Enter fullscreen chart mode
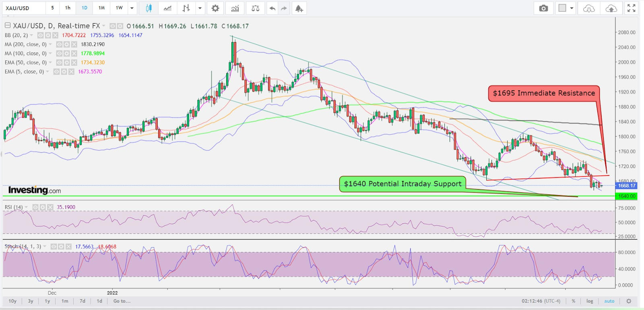This screenshot has height=310, width=644. coord(632,8)
